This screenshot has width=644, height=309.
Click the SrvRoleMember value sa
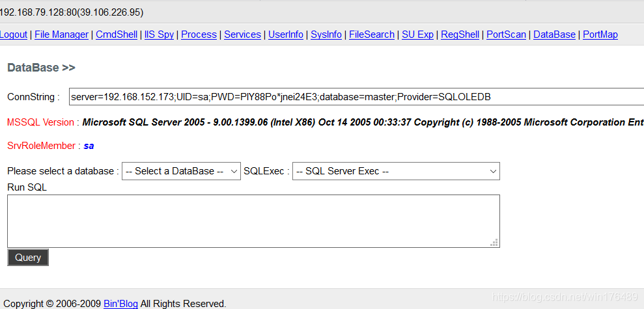(89, 146)
